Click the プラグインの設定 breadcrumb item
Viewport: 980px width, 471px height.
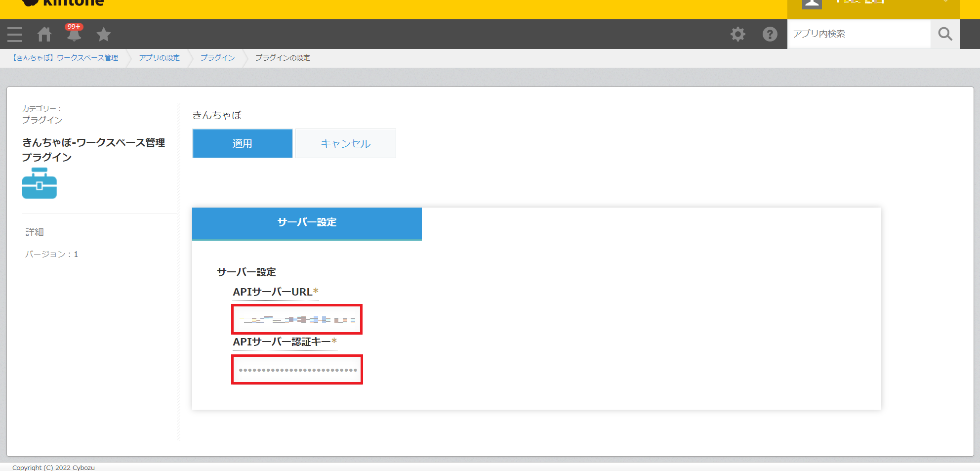(x=283, y=58)
